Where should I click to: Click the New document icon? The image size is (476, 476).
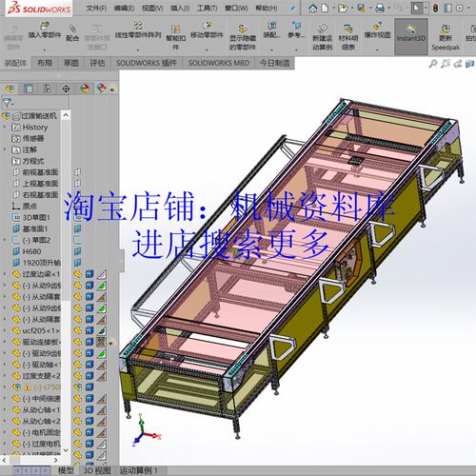[x=325, y=8]
